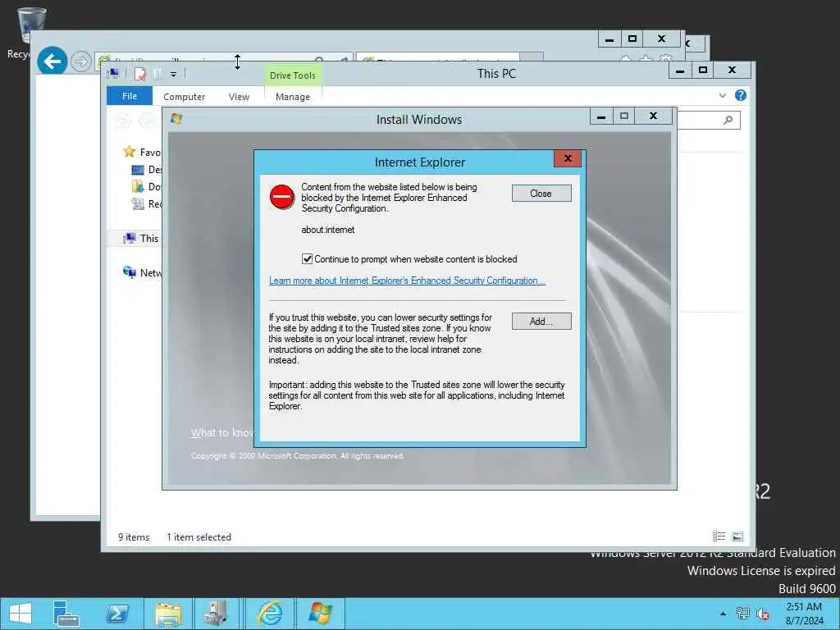Select Network in the navigation pane
Screen dimensions: 840x630
143,272
